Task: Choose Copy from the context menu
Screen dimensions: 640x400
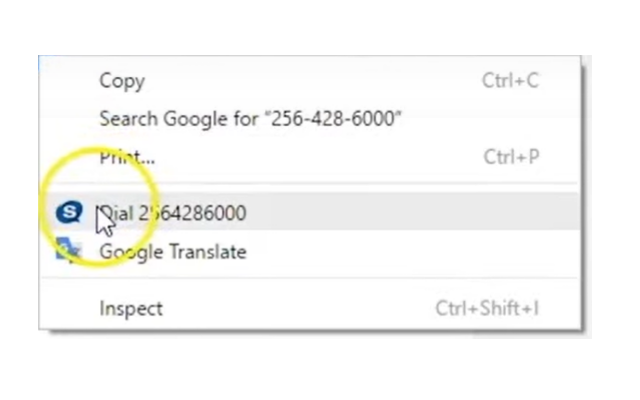Action: [122, 81]
